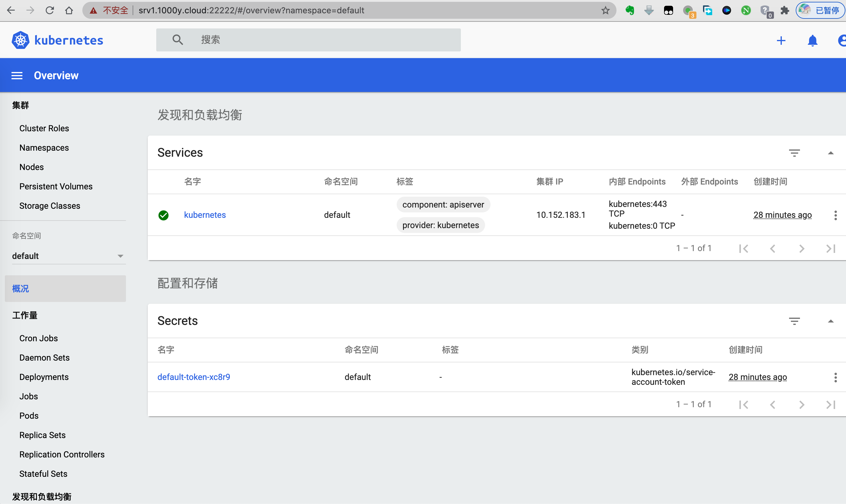846x504 pixels.
Task: Focus the 搜索 search field
Action: pyautogui.click(x=308, y=40)
